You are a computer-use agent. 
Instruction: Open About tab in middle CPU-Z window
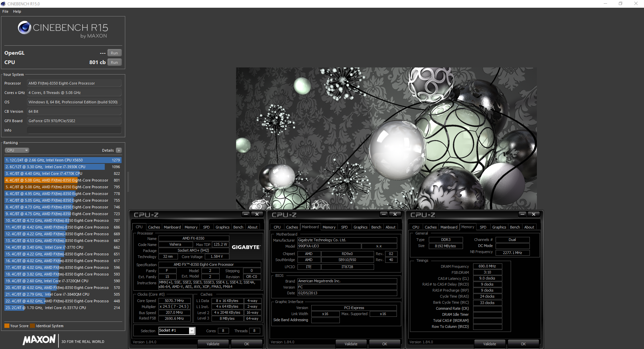click(390, 227)
